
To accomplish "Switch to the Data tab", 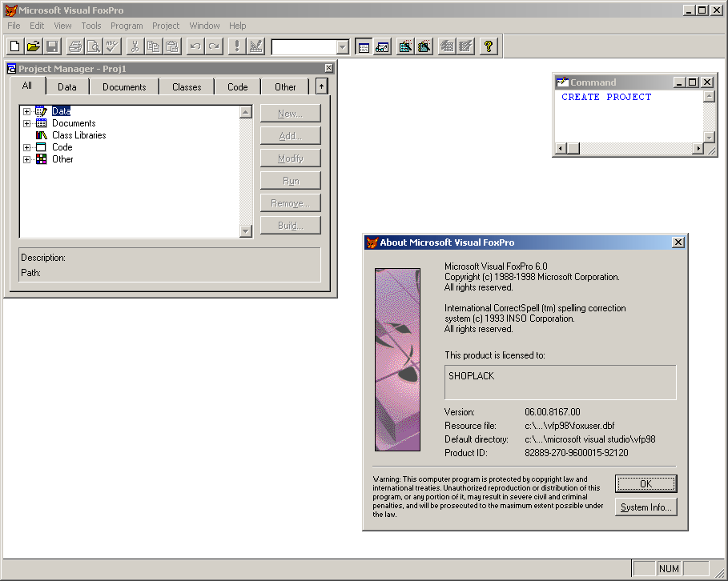I will 66,86.
